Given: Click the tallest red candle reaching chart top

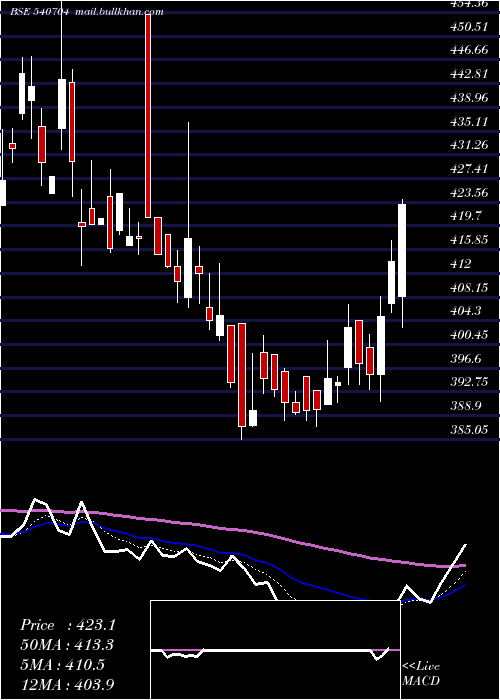Looking at the screenshot, I should 148,115.
